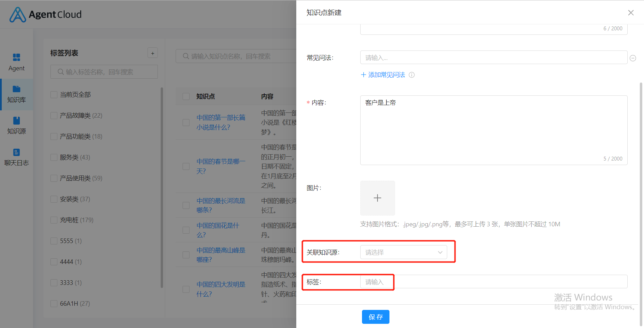644x328 pixels.
Task: Check the 充电桩 (179) tag
Action: pos(54,220)
